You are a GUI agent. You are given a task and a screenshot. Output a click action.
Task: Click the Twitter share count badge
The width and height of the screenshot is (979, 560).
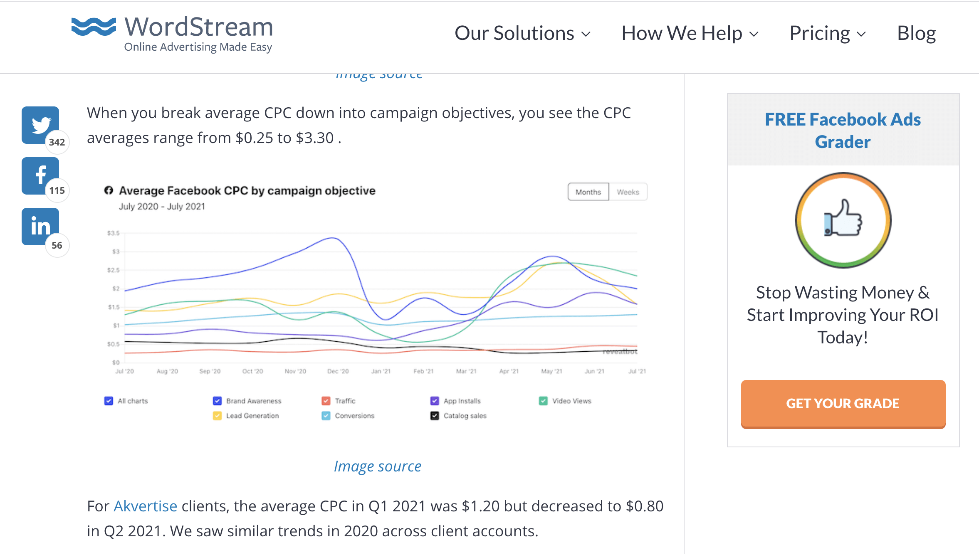(x=57, y=142)
